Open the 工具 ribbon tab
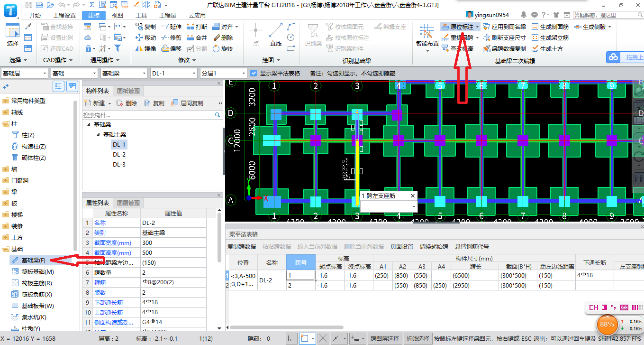This screenshot has width=644, height=345. [141, 15]
